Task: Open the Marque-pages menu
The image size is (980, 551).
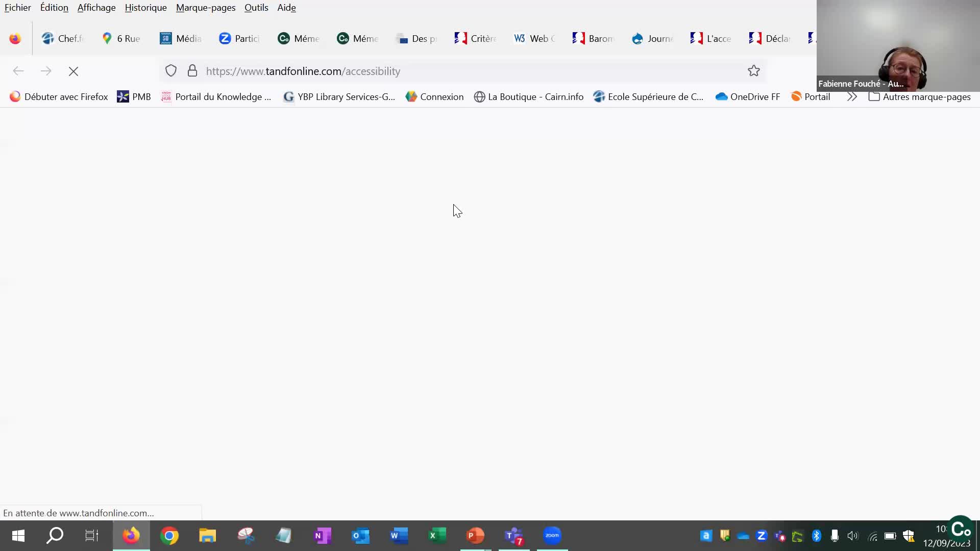Action: 205,8
